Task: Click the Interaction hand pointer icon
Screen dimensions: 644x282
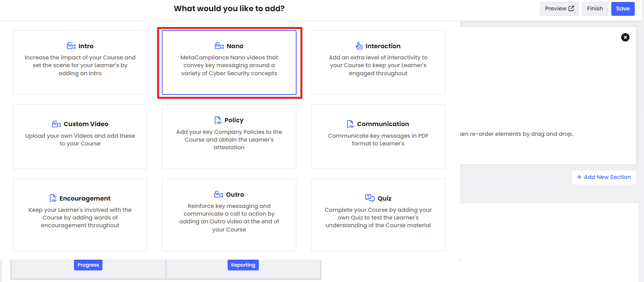Action: point(359,46)
